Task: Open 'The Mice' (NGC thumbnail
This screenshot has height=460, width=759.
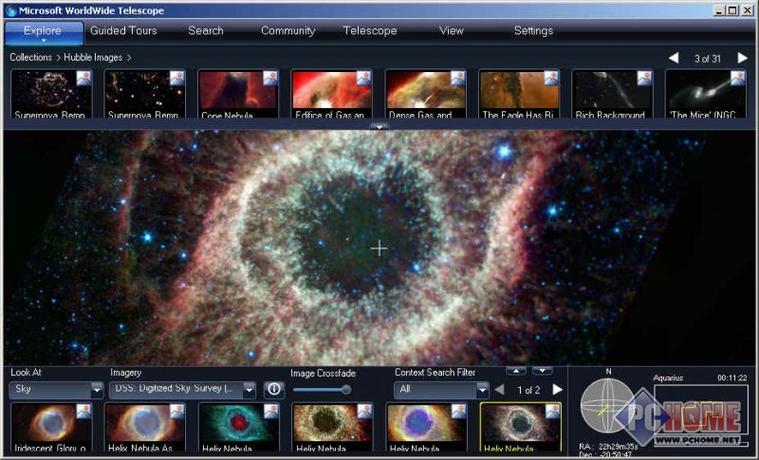Action: (x=706, y=94)
